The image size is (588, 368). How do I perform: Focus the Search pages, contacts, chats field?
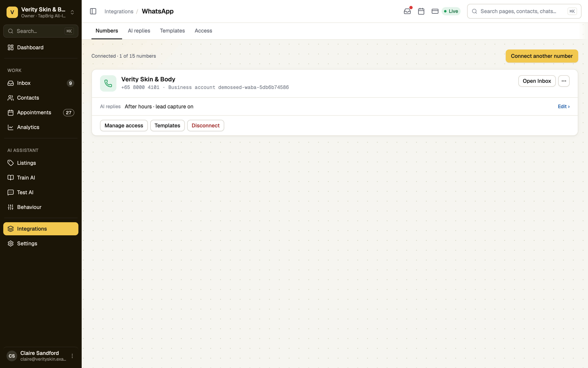pos(524,11)
